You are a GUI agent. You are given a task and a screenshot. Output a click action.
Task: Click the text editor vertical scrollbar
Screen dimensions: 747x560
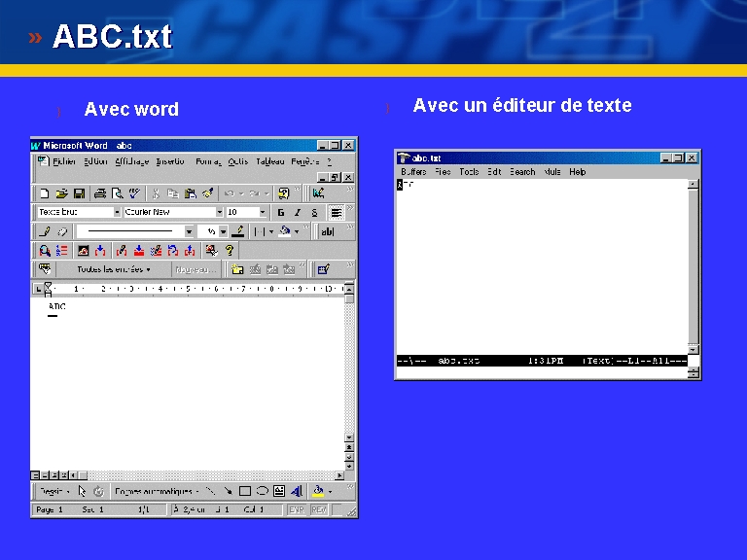[694, 266]
